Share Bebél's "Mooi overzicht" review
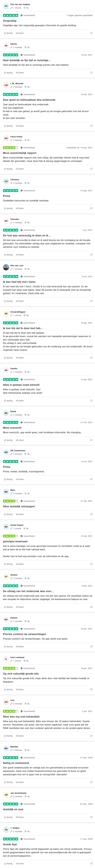This screenshot has width=95, height=868. [x=20, y=440]
